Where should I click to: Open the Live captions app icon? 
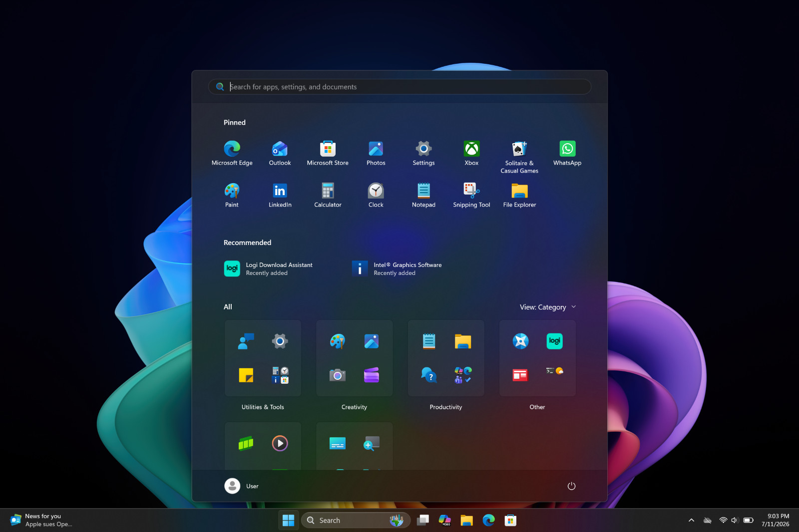click(x=338, y=443)
